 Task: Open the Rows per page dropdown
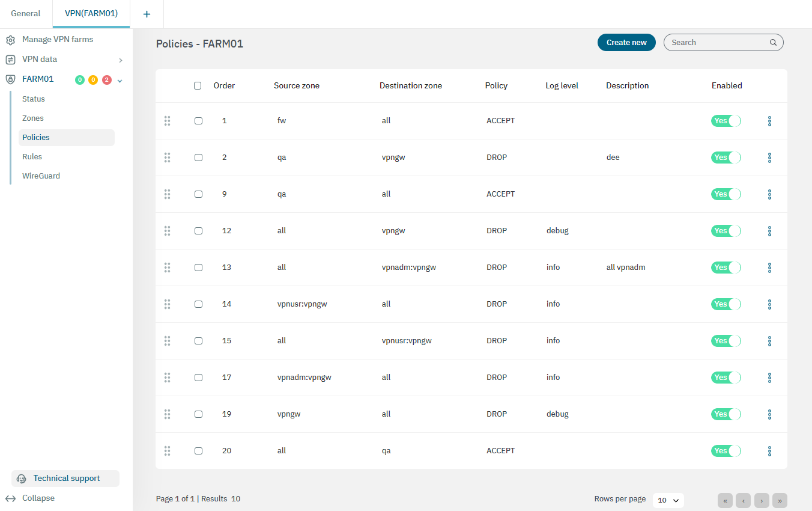[668, 500]
